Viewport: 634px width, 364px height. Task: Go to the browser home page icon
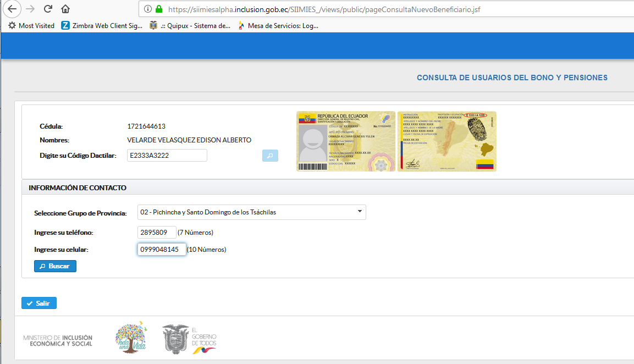[65, 9]
